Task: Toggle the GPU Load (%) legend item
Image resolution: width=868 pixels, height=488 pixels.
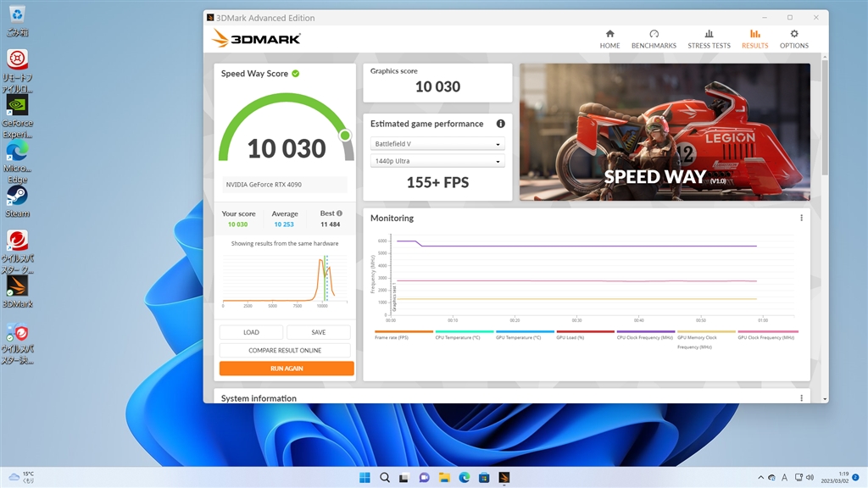Action: 585,335
